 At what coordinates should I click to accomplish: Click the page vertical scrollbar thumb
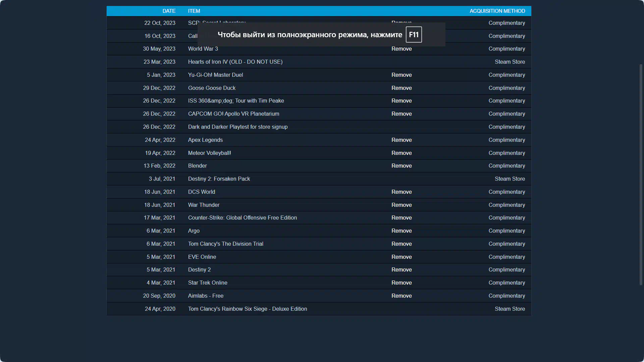pyautogui.click(x=641, y=175)
